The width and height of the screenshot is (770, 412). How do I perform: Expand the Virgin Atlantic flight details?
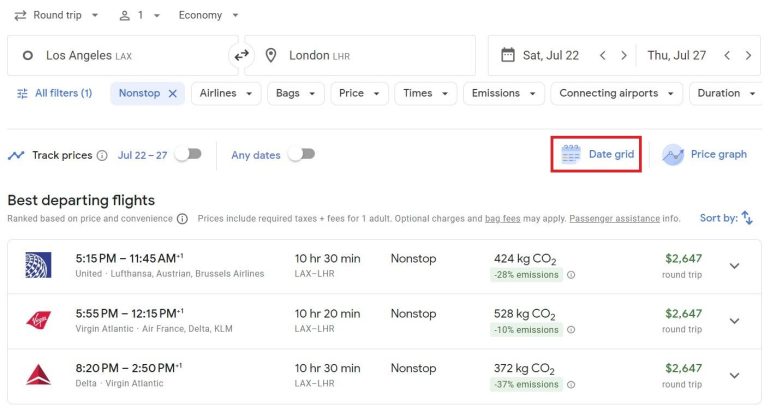pyautogui.click(x=734, y=321)
